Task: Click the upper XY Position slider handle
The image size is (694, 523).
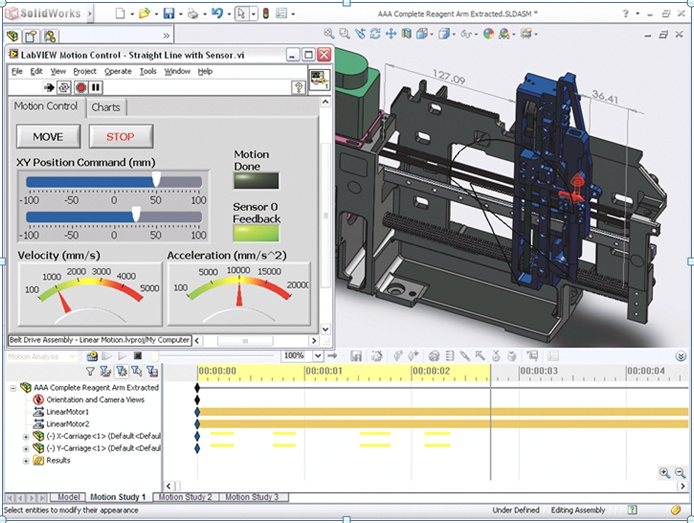Action: [156, 179]
